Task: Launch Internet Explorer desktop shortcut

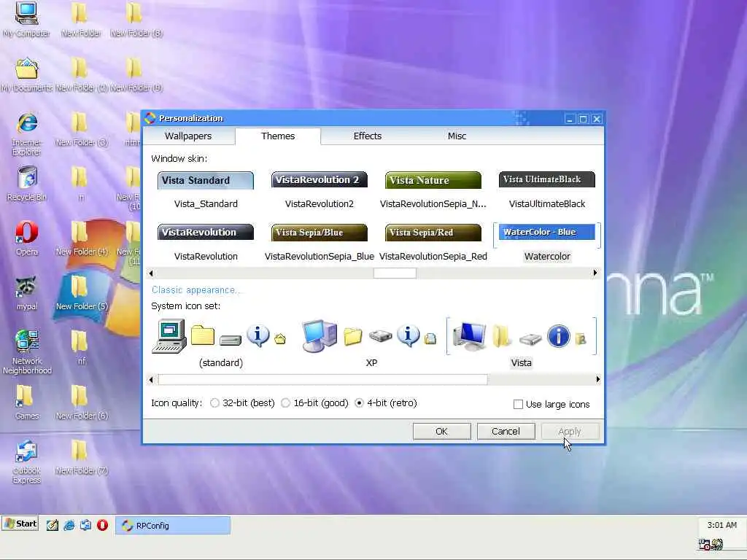Action: [x=27, y=134]
